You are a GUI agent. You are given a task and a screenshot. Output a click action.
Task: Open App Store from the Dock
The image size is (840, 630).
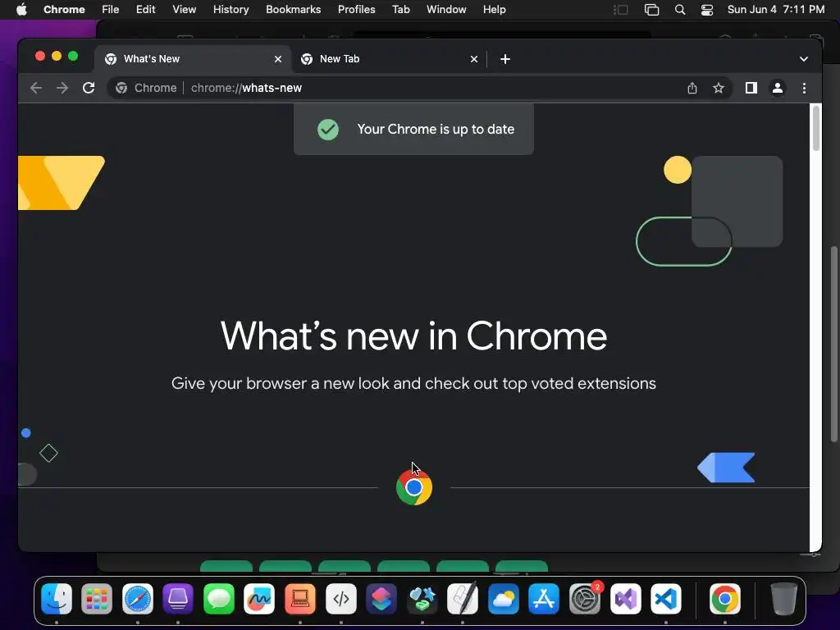(x=544, y=599)
